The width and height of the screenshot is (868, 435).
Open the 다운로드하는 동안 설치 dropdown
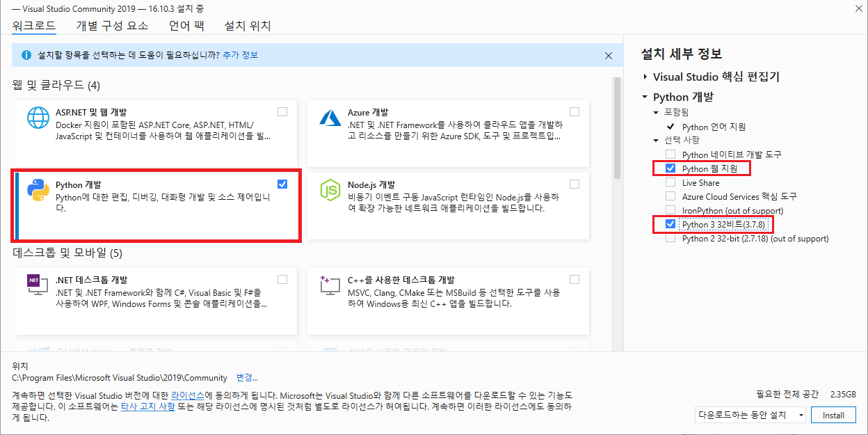pyautogui.click(x=750, y=415)
